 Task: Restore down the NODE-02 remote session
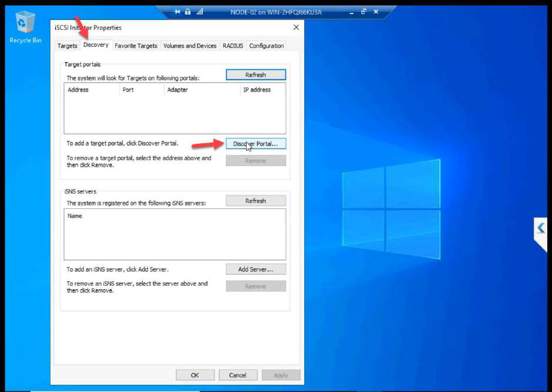363,12
